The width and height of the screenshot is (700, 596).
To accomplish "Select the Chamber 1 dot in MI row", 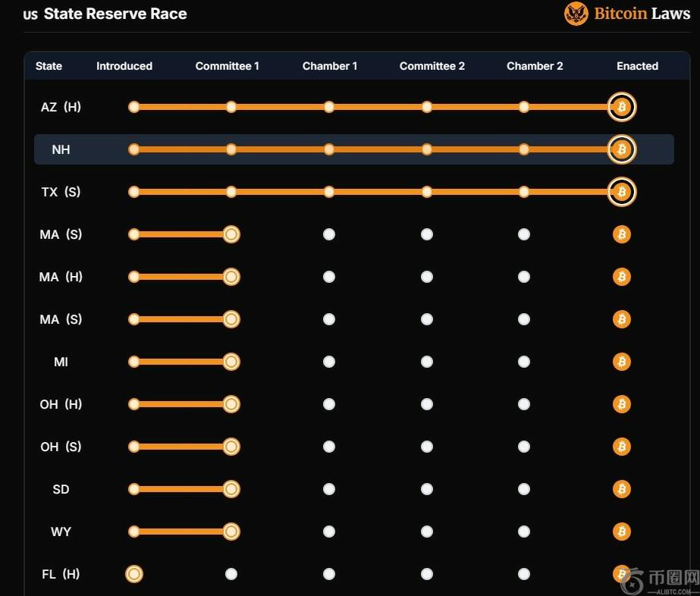I will click(x=329, y=362).
